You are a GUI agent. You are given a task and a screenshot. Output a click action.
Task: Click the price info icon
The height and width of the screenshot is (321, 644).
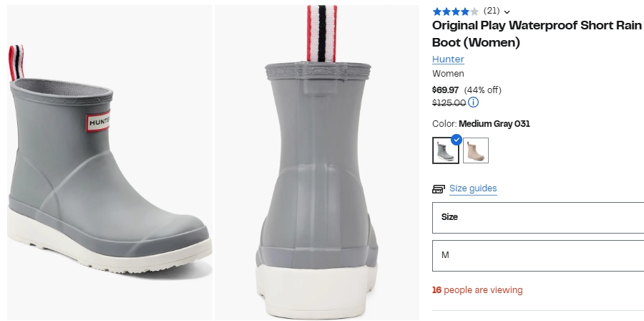point(473,102)
